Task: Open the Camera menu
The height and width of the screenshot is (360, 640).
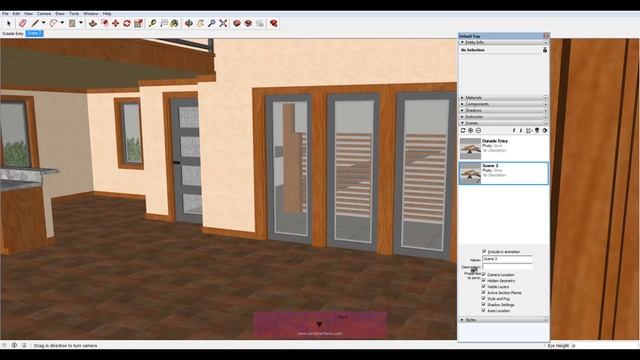Action: [x=44, y=13]
